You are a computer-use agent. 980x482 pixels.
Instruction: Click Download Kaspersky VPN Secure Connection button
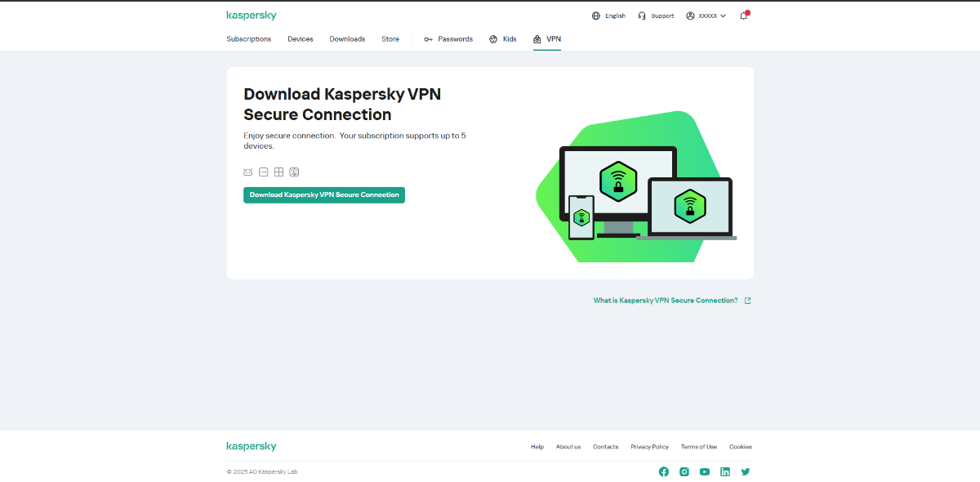(324, 195)
